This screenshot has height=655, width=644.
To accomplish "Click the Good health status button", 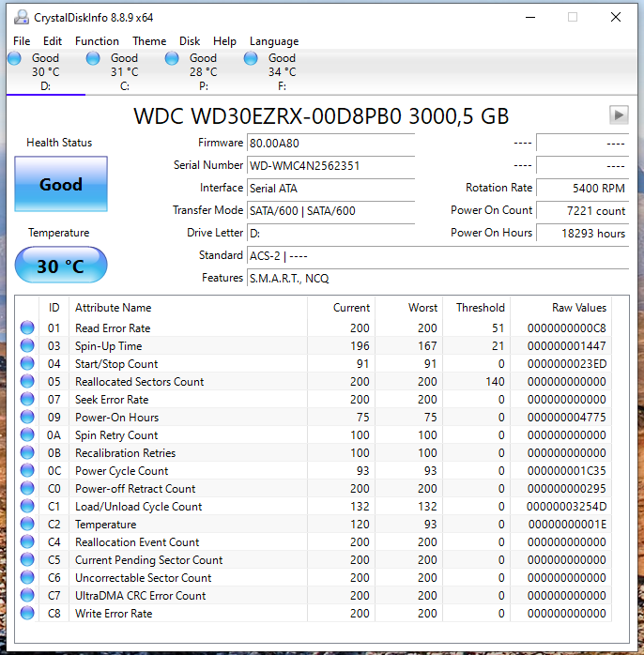I will (x=61, y=184).
